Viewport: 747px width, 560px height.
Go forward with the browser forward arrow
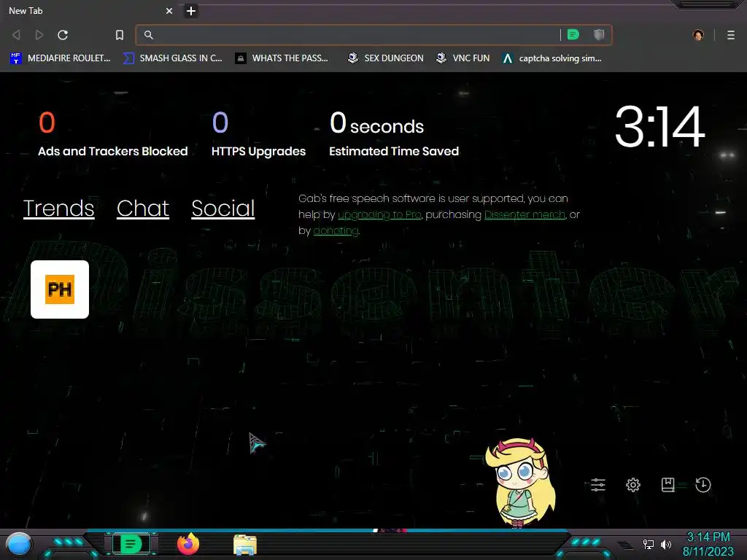[x=39, y=35]
